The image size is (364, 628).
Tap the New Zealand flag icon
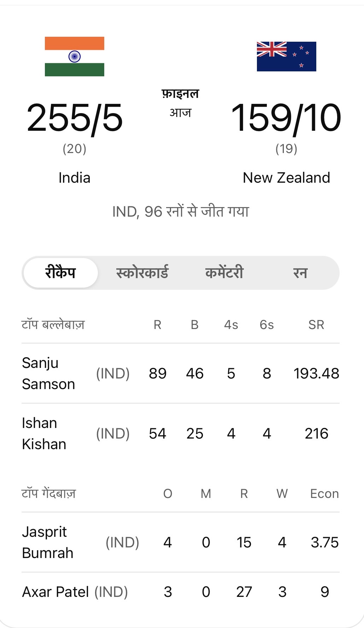point(287,57)
